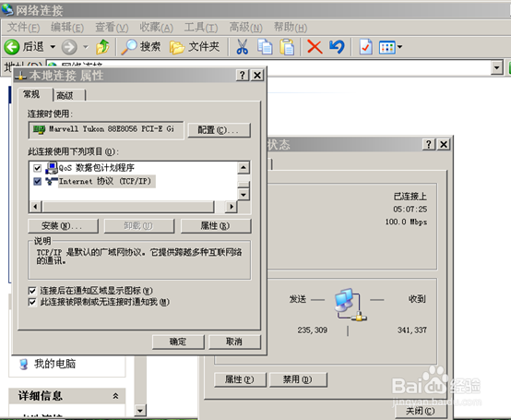This screenshot has height=420, width=511.
Task: Open 帮助(H) menu
Action: click(290, 28)
